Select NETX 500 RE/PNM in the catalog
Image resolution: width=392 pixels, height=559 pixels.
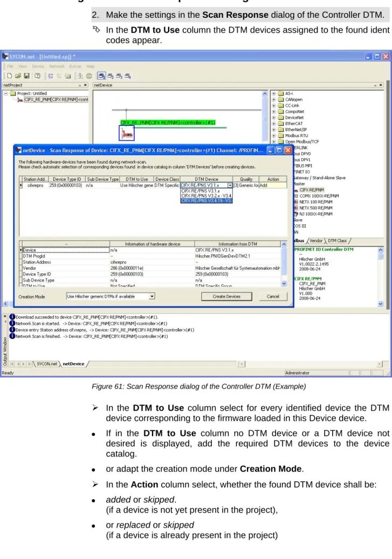coord(316,208)
